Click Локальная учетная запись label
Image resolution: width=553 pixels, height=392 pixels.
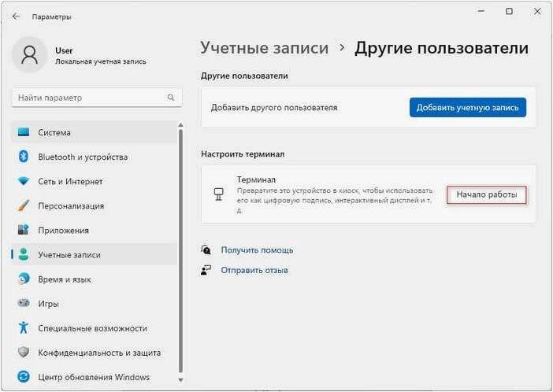tap(101, 61)
